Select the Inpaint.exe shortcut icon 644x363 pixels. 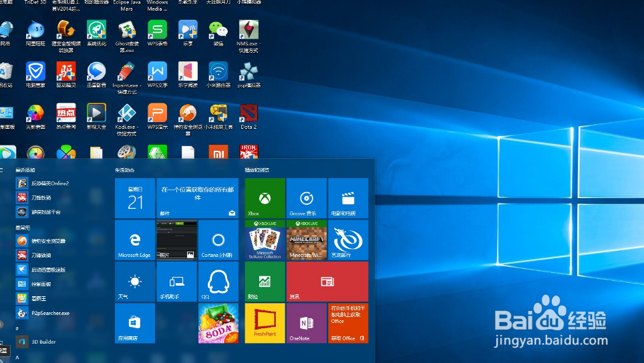[127, 78]
